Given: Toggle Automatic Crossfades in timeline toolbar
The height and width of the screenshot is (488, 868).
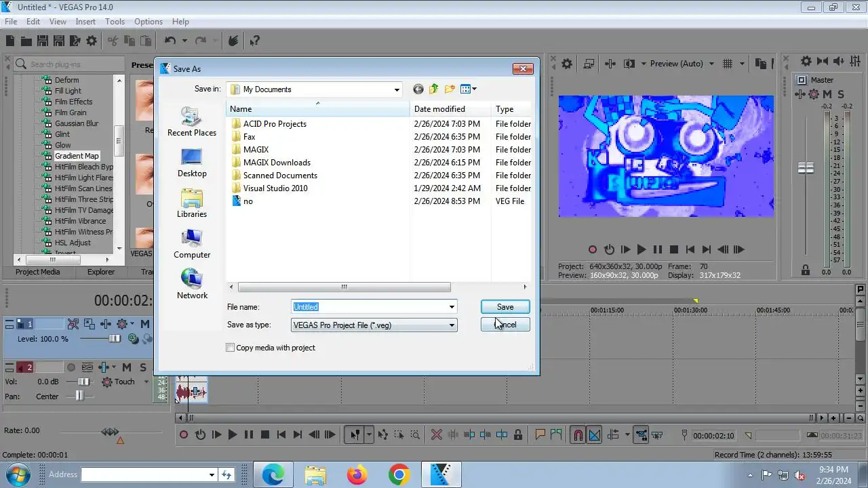Looking at the screenshot, I should tap(595, 435).
